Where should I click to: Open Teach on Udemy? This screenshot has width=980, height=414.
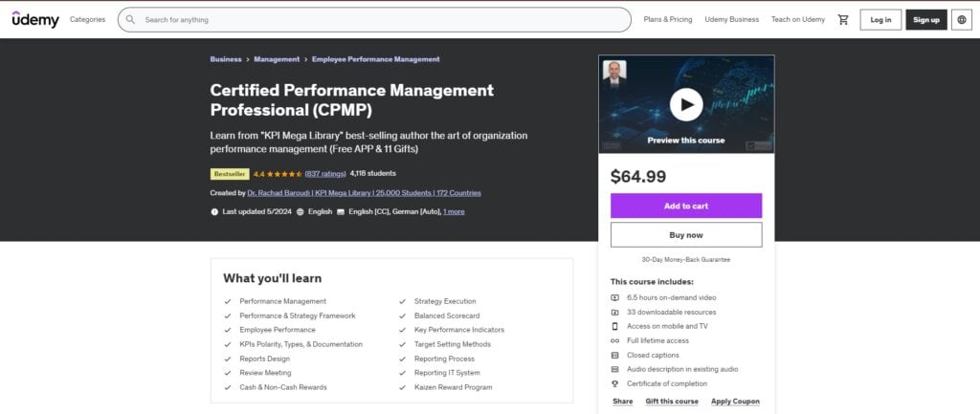coord(798,19)
